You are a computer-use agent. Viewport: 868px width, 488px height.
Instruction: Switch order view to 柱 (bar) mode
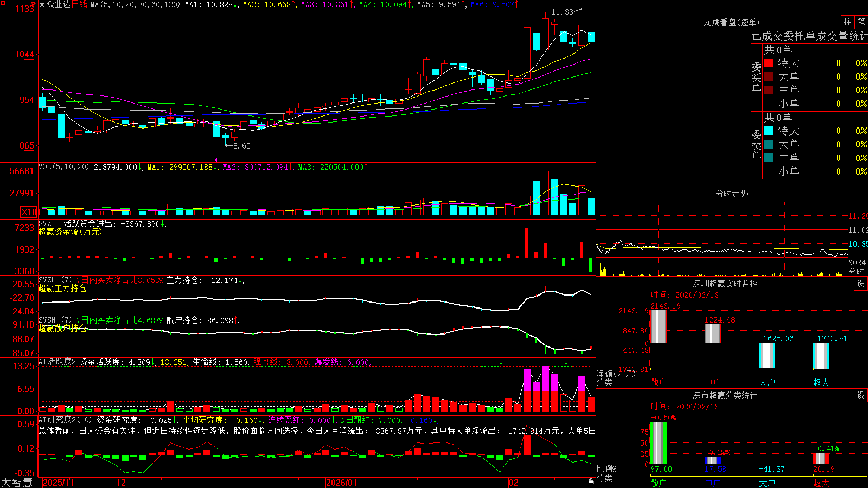pos(847,22)
